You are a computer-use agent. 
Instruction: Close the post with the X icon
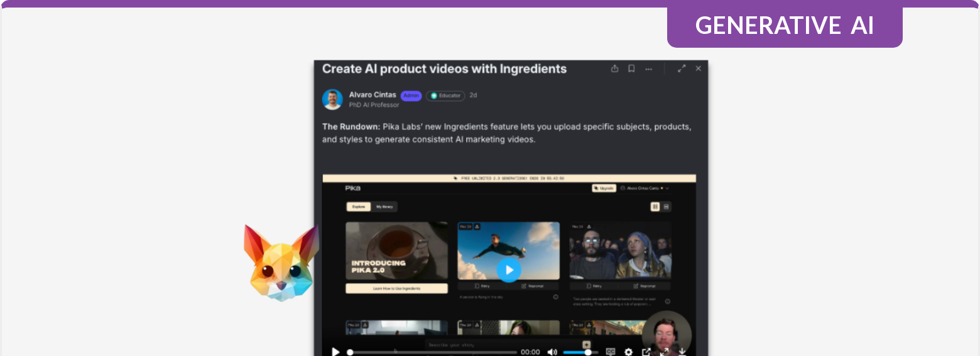698,68
